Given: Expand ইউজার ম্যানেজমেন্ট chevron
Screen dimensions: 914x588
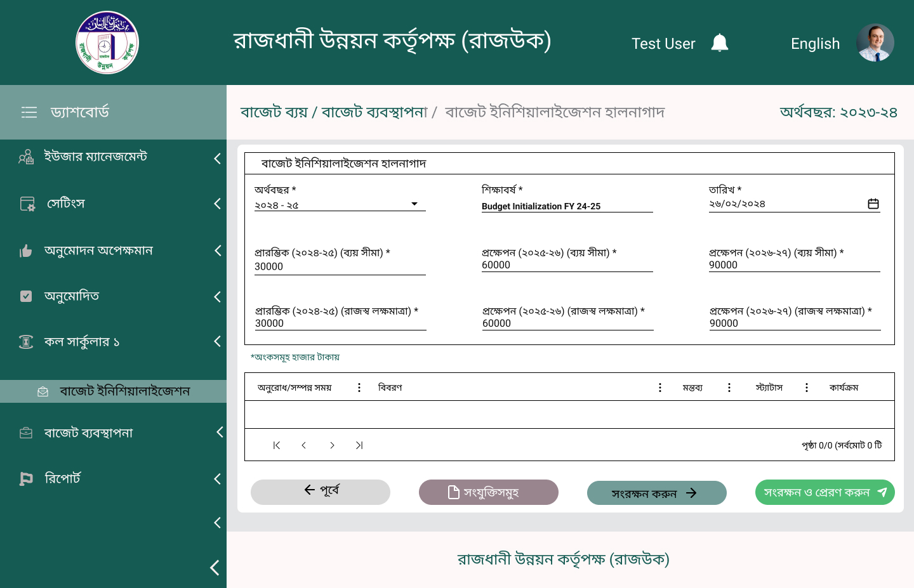Looking at the screenshot, I should [217, 158].
